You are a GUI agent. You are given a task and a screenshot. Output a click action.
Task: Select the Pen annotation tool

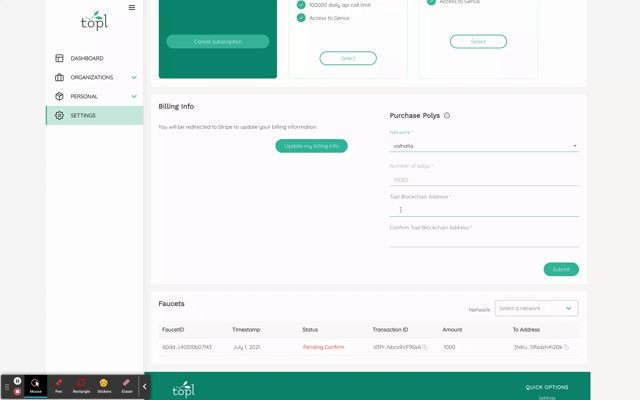click(58, 386)
